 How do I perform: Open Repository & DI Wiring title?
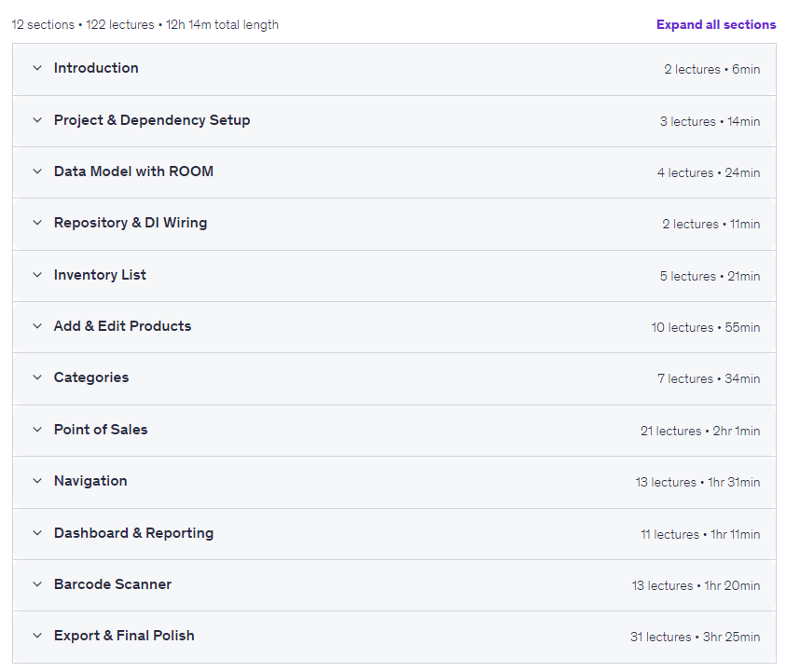coord(131,223)
